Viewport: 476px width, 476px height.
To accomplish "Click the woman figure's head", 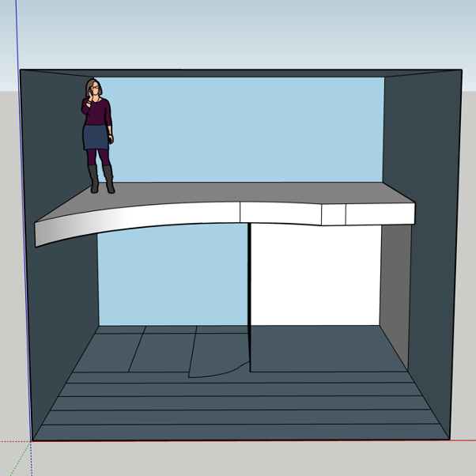I will click(x=92, y=87).
